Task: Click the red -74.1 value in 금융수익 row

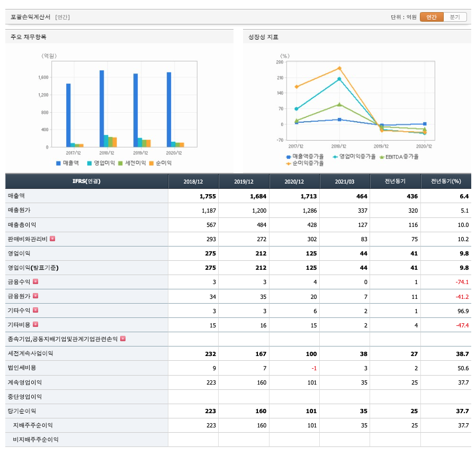Action: tap(462, 282)
